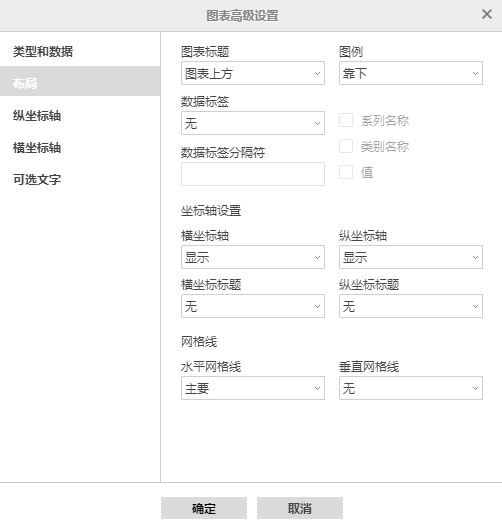502x527 pixels.
Task: Open the 横坐标轴 display dropdown
Action: (253, 257)
